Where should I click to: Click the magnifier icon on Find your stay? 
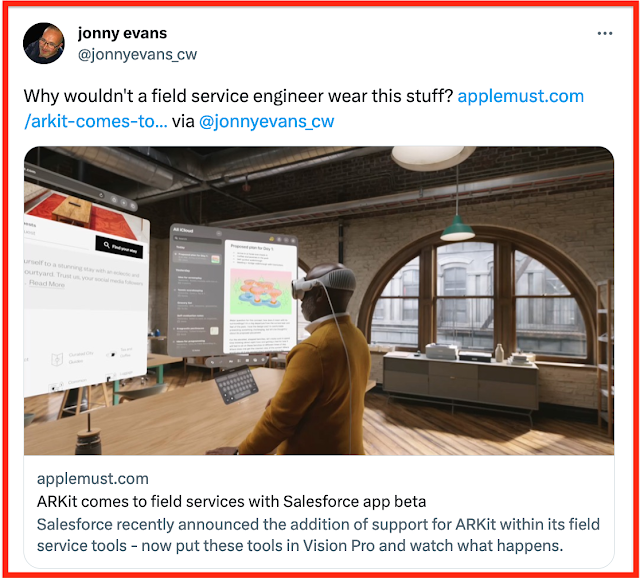tap(107, 245)
